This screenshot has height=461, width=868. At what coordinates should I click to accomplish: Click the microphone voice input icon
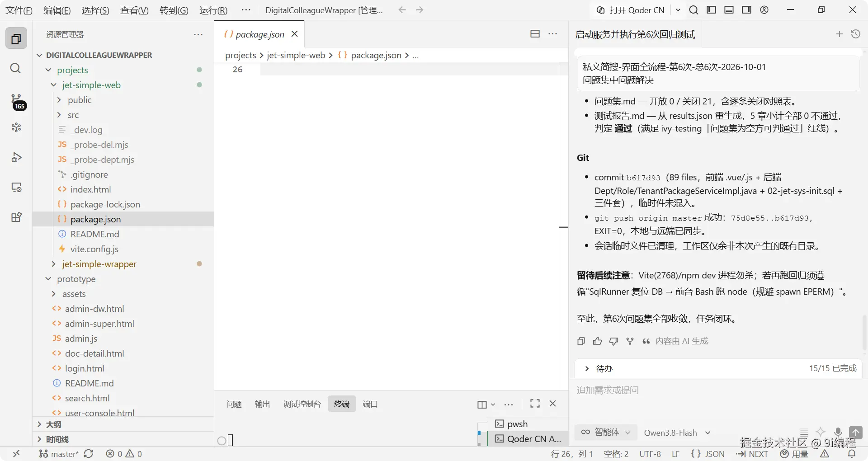tap(838, 432)
